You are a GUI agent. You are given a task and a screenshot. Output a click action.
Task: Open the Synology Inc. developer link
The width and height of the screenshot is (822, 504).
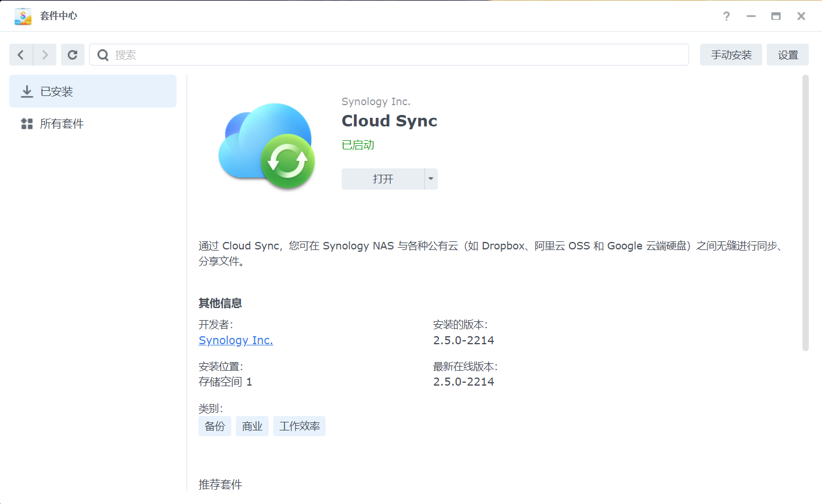(236, 340)
